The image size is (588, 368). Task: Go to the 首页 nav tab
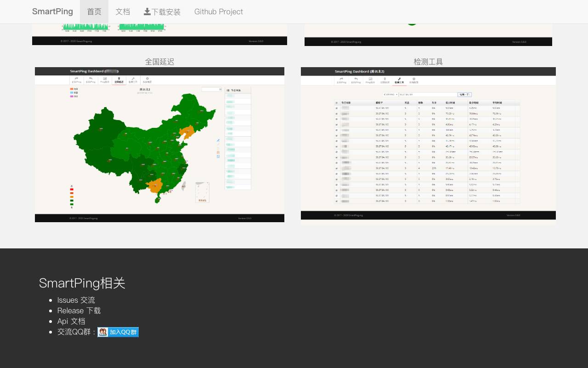coord(94,11)
